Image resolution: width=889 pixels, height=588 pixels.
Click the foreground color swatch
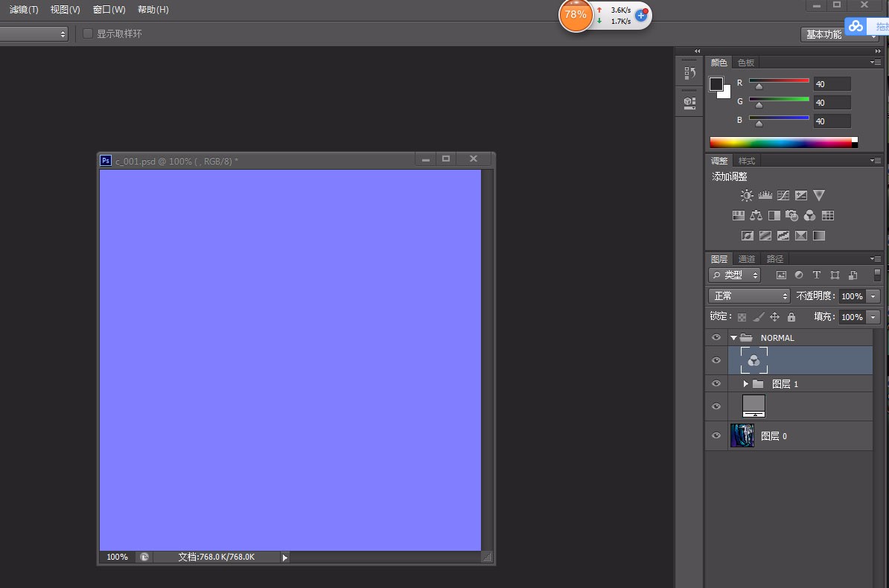(x=716, y=84)
